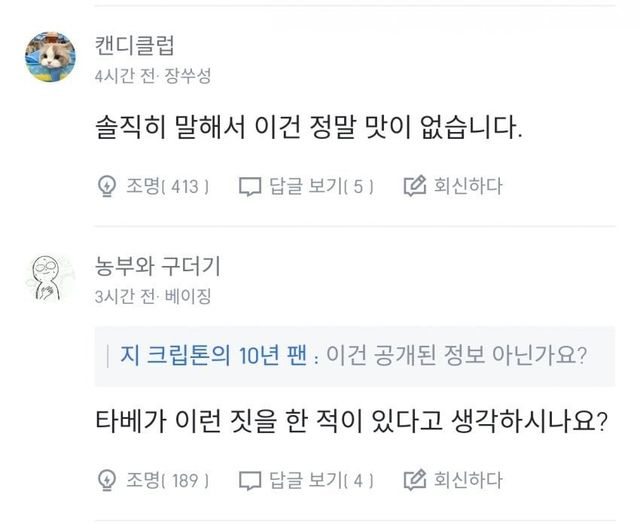
Task: Click the 3시간 전 · 베이징 timestamp
Action: tap(152, 297)
